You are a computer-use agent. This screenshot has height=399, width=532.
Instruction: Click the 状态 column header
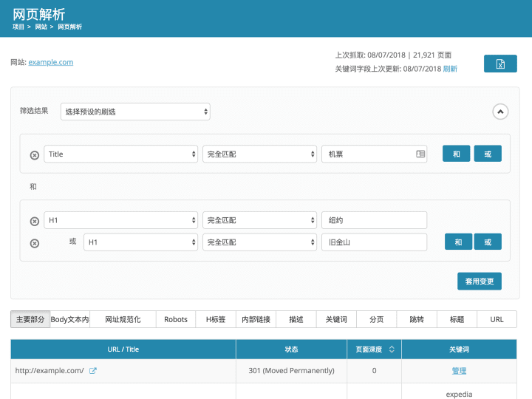(x=291, y=349)
